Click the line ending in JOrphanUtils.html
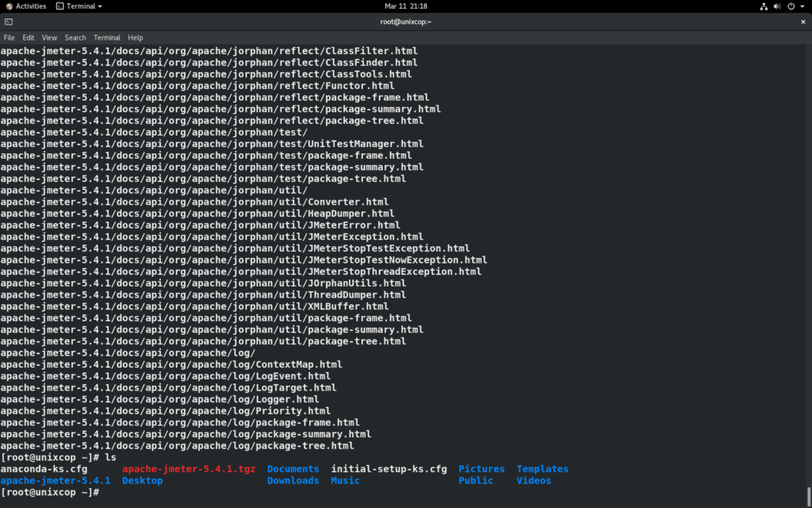812x508 pixels. tap(203, 283)
